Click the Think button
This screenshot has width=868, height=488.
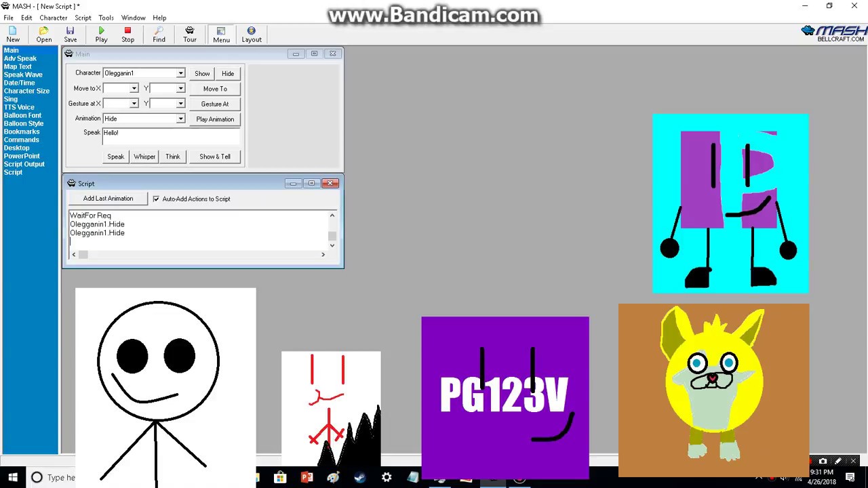pyautogui.click(x=173, y=157)
